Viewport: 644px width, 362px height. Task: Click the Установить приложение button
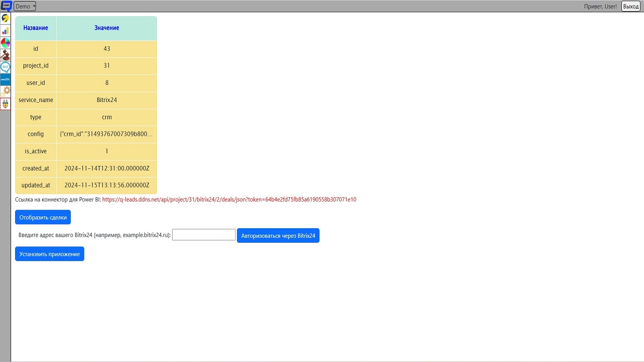[x=50, y=254]
